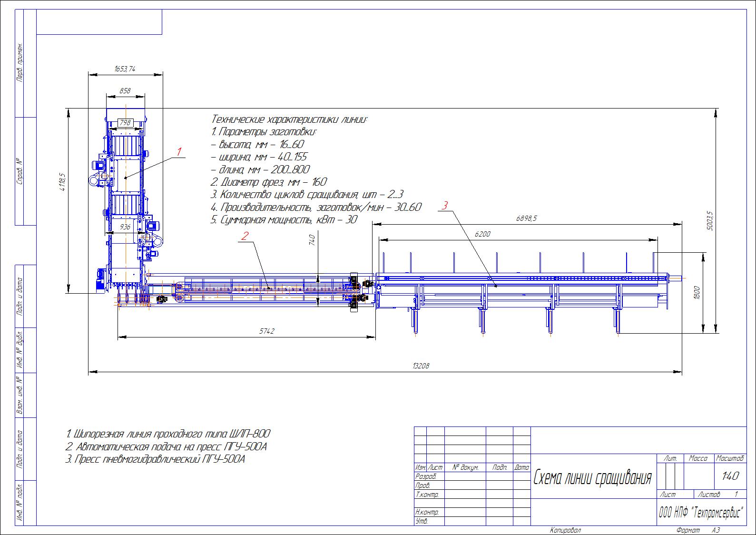Click the 'Разраб.' row label
Viewport: 756px width, 535px height.
[426, 476]
